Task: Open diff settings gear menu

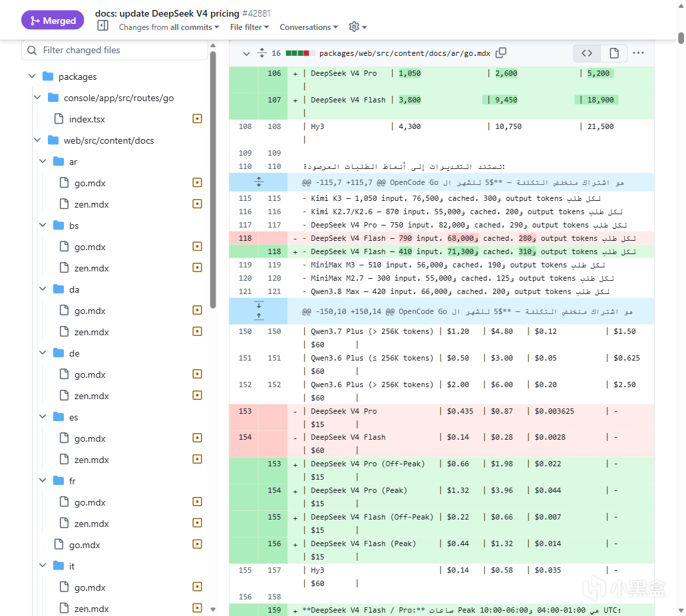Action: (357, 27)
